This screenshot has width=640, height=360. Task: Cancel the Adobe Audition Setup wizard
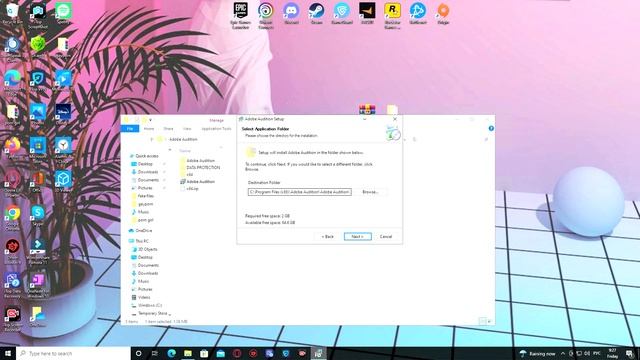pyautogui.click(x=386, y=237)
